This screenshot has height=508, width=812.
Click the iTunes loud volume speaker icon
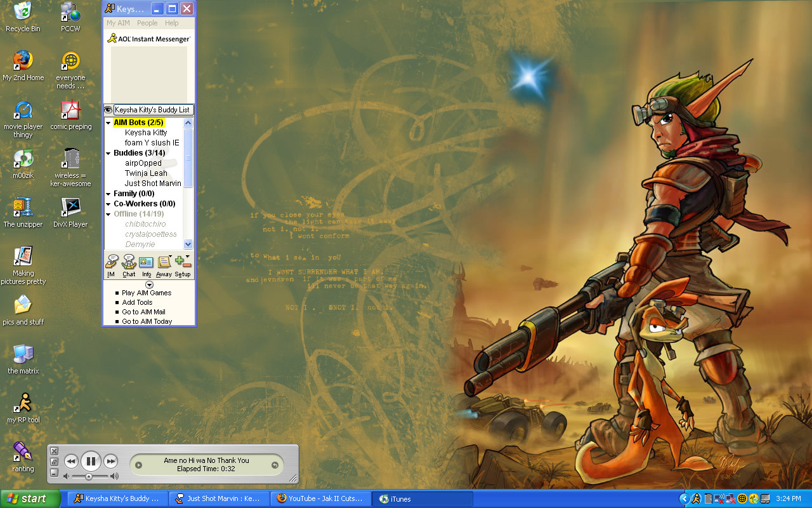pos(114,476)
